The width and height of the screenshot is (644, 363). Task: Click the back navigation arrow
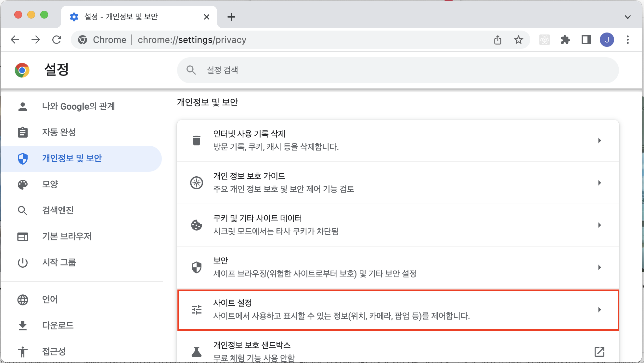coord(15,40)
